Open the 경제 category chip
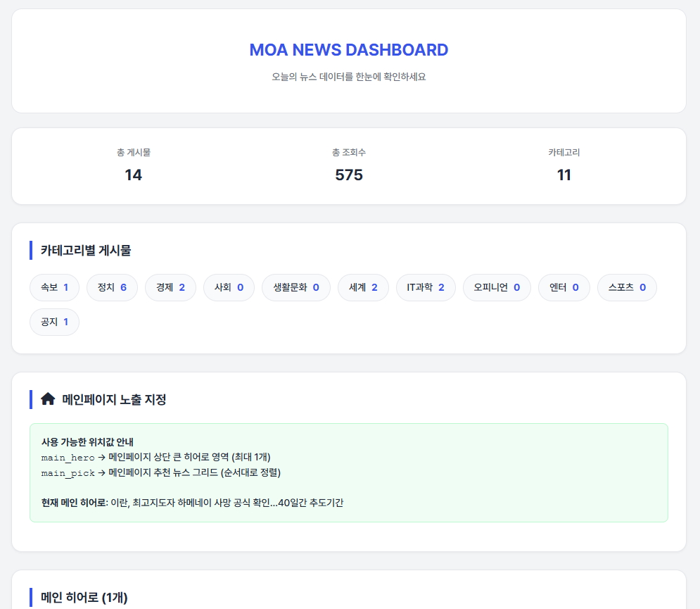The image size is (700, 609). (170, 287)
